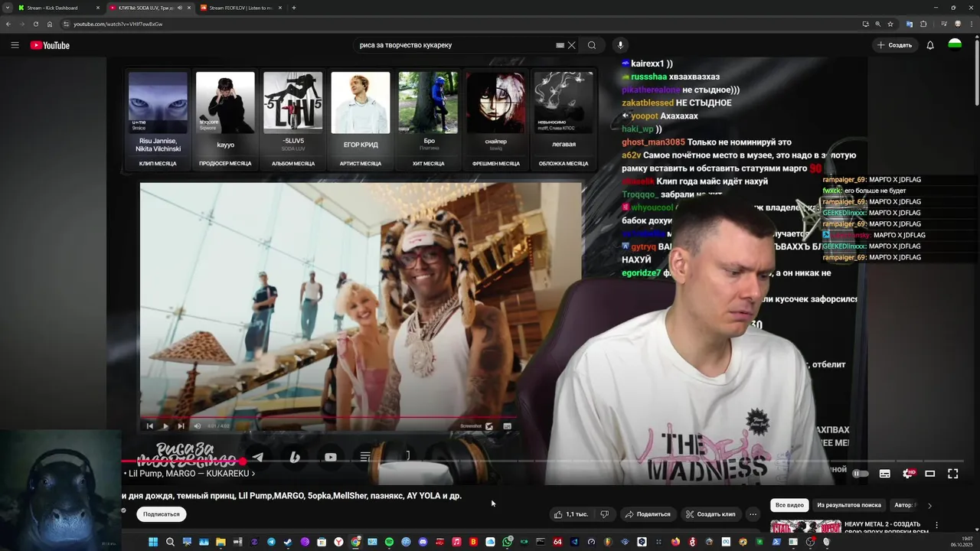The image size is (980, 551).
Task: Go to previous track in embedded clip
Action: click(x=150, y=426)
